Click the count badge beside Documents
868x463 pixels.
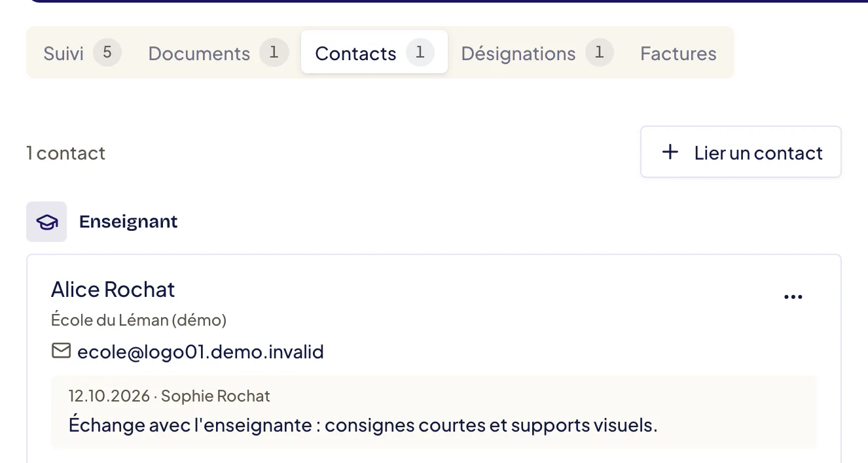click(274, 52)
